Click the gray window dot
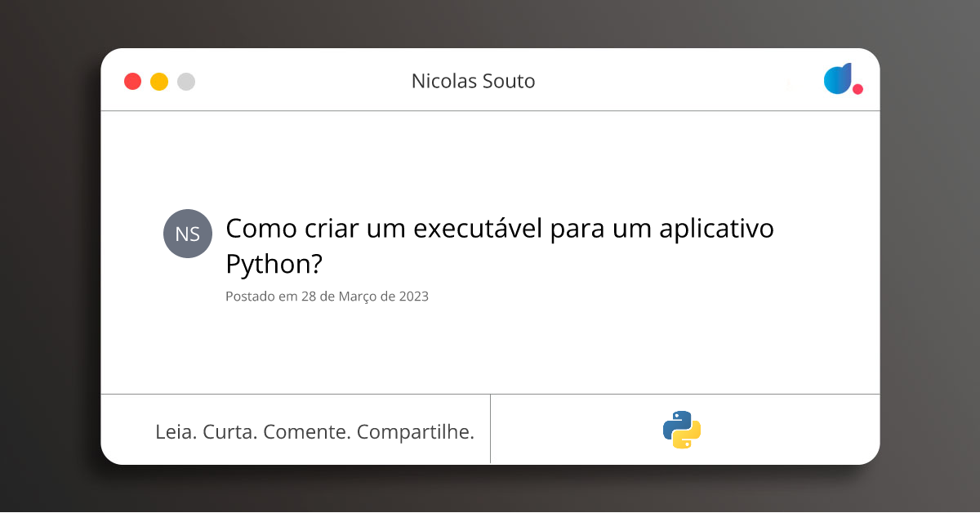 coord(186,82)
